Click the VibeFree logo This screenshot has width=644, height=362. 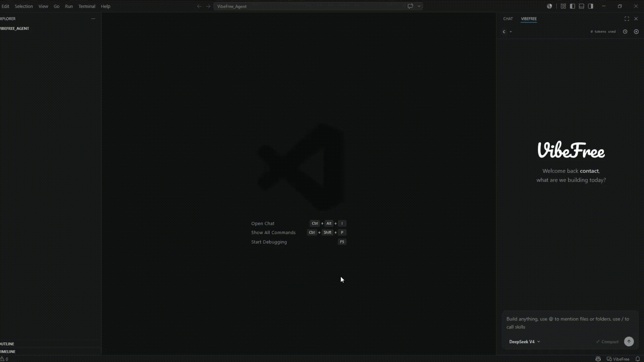[x=571, y=150]
